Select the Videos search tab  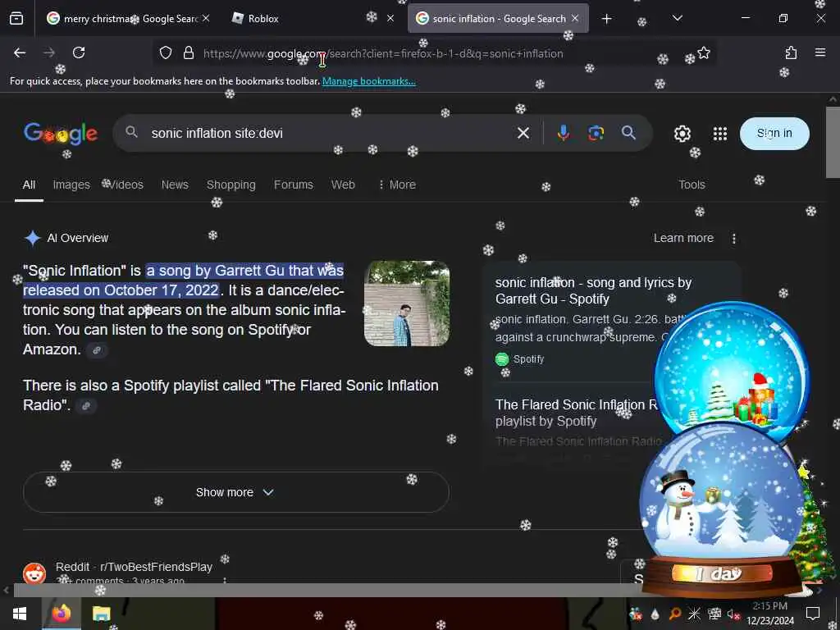(126, 185)
